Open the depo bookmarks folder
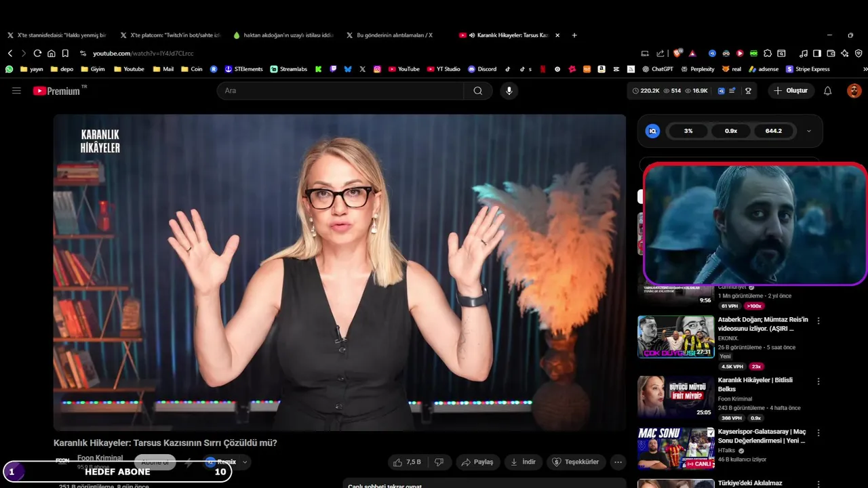This screenshot has height=488, width=868. coord(62,68)
